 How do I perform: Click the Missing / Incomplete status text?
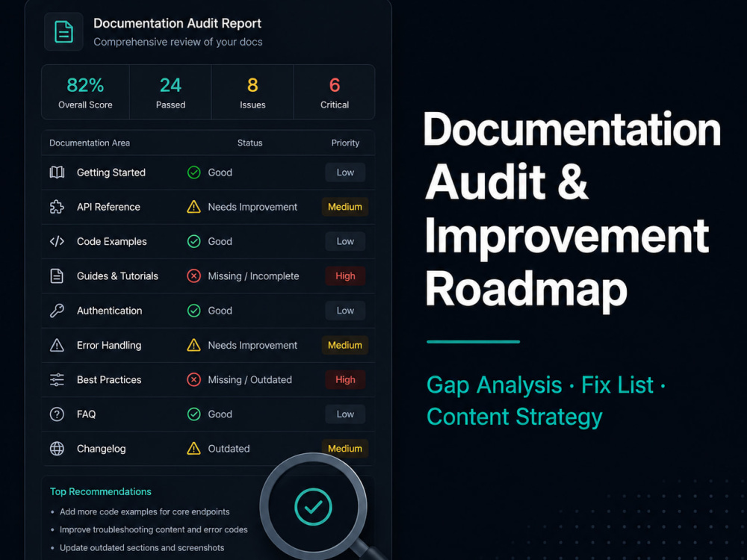coord(253,276)
